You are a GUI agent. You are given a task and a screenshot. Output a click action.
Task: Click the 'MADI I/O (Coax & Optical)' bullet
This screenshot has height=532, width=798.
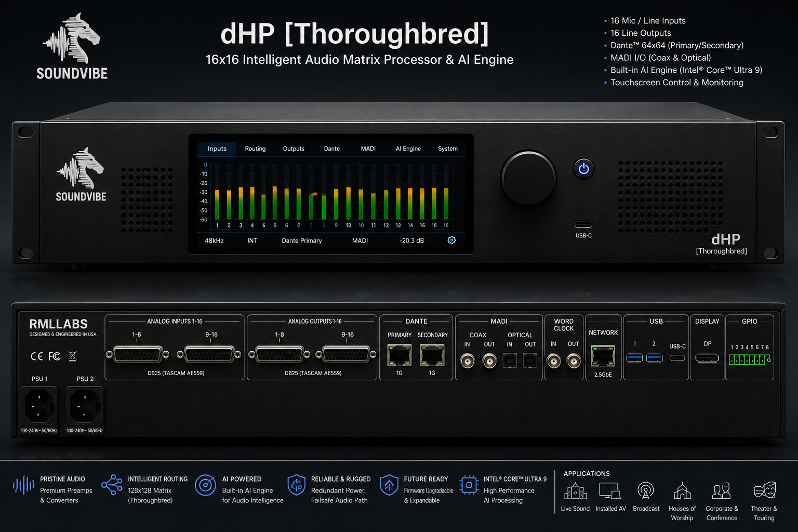(660, 58)
